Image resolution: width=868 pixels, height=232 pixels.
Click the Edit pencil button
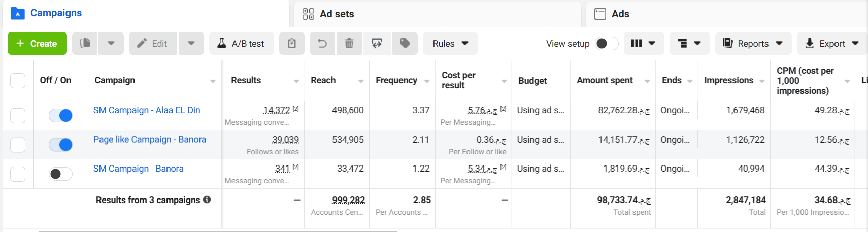pyautogui.click(x=153, y=44)
